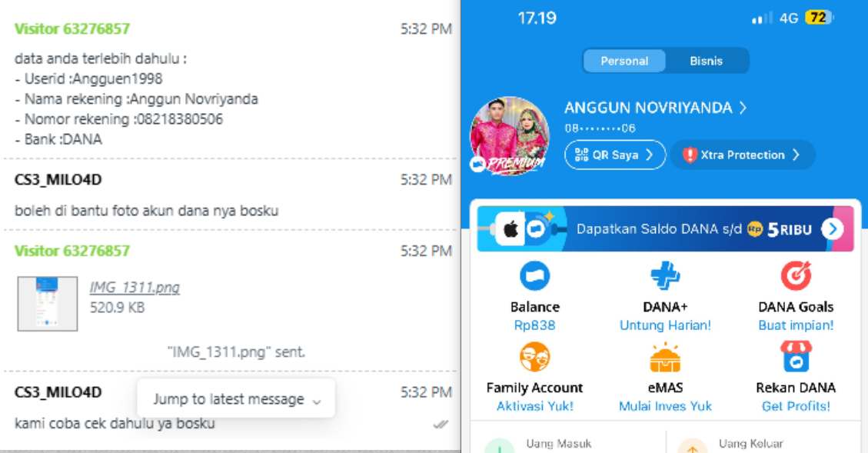868x453 pixels.
Task: Open the DANA Goals target icon
Action: 796,276
